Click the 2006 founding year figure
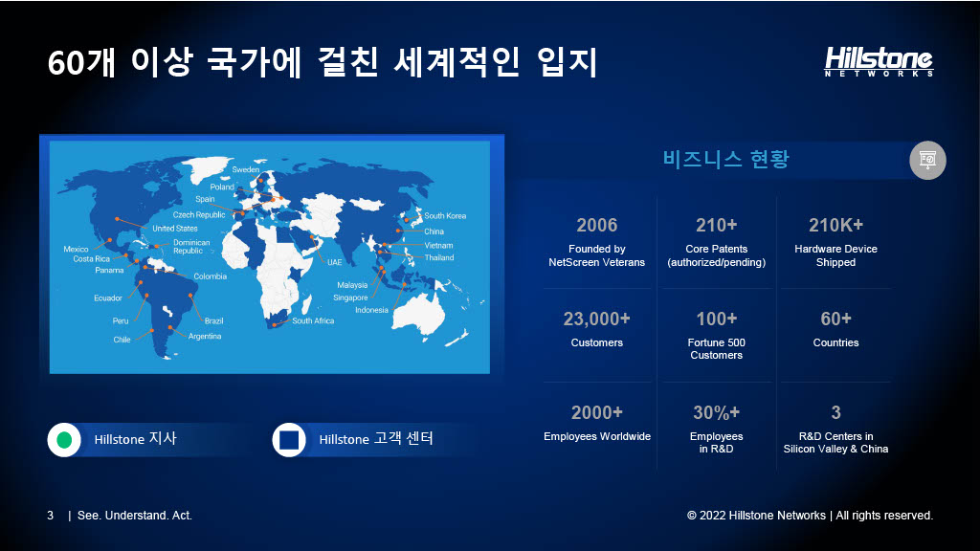The width and height of the screenshot is (980, 551). click(597, 225)
